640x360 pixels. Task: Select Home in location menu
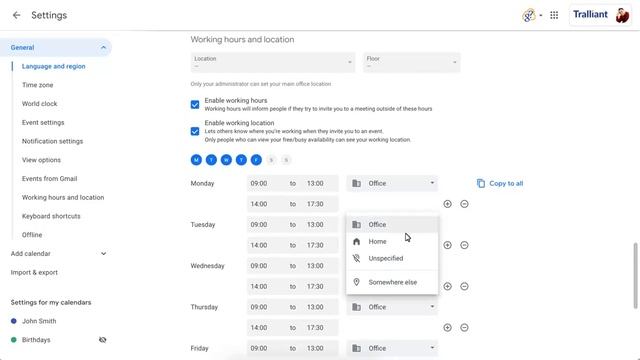[392, 241]
